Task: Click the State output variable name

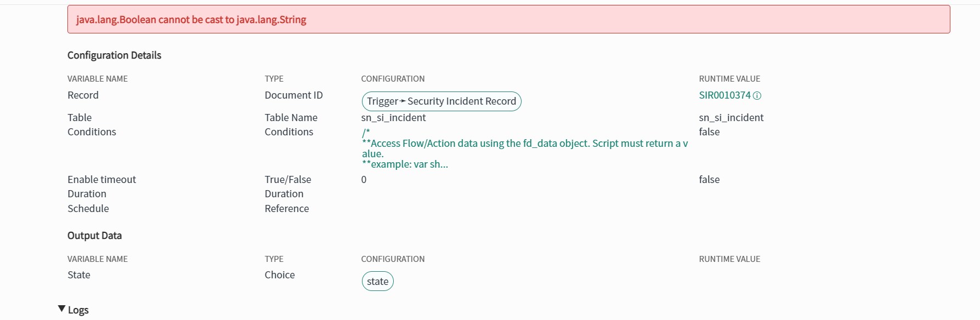Action: tap(79, 275)
